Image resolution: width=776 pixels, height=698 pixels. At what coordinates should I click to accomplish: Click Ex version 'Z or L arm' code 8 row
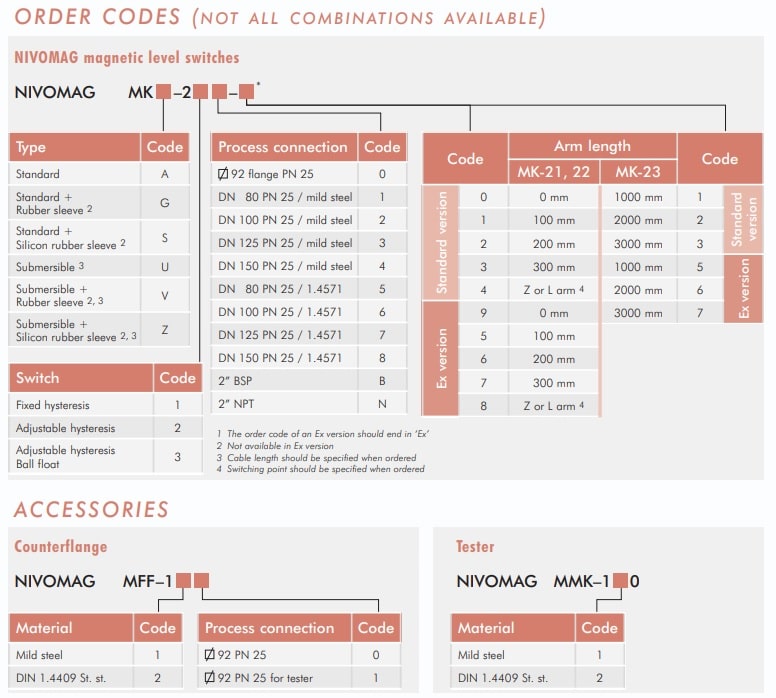pyautogui.click(x=529, y=406)
